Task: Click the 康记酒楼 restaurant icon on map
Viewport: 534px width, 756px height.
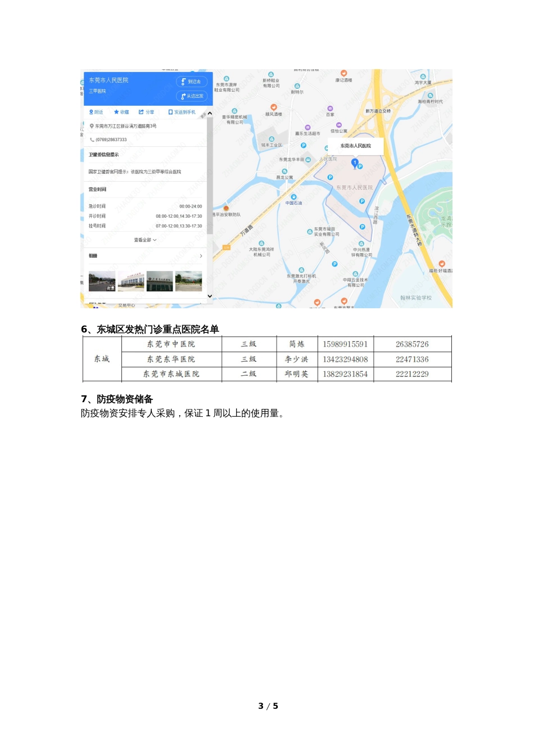Action: point(343,73)
